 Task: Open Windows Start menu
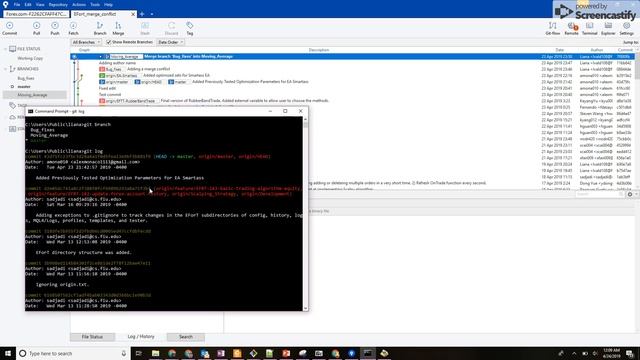point(8,353)
